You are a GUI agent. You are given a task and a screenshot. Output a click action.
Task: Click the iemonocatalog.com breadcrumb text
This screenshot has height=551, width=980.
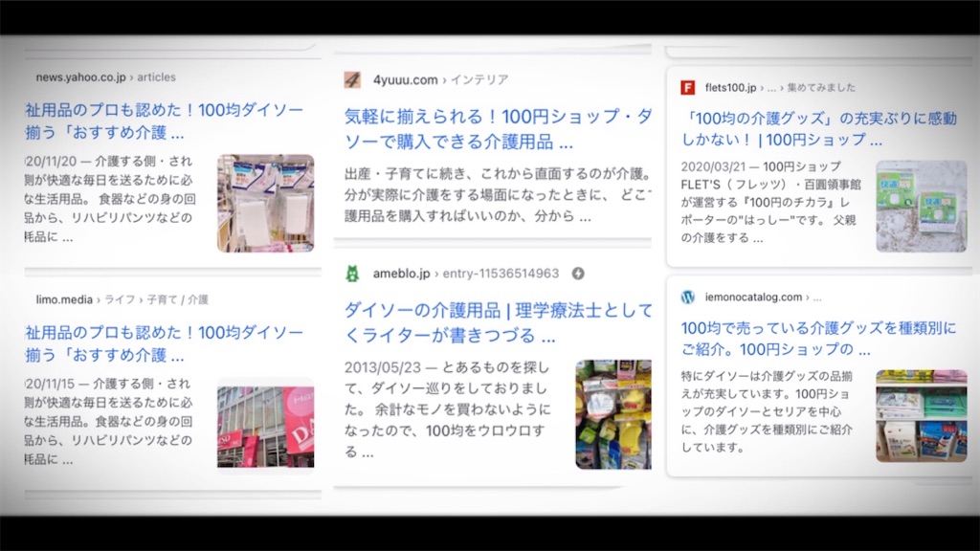[763, 298]
